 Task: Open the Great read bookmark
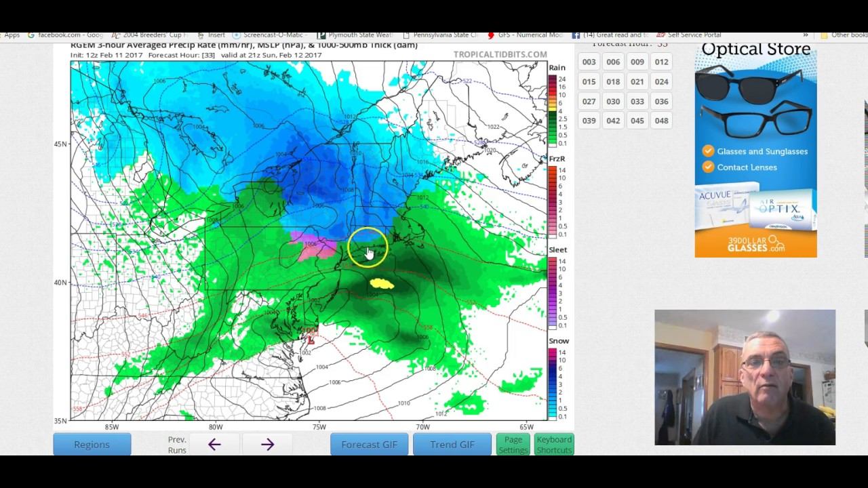(x=610, y=35)
